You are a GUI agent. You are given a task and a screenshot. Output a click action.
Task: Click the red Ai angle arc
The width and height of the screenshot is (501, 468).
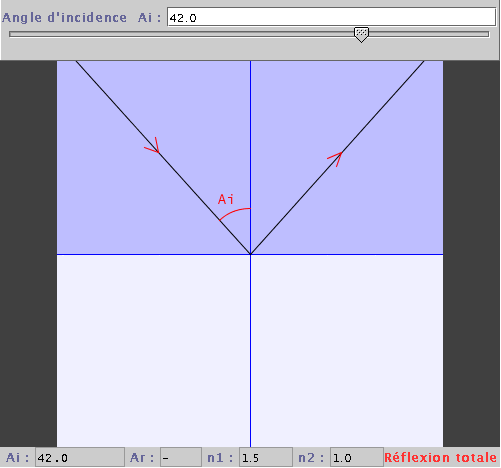point(234,213)
